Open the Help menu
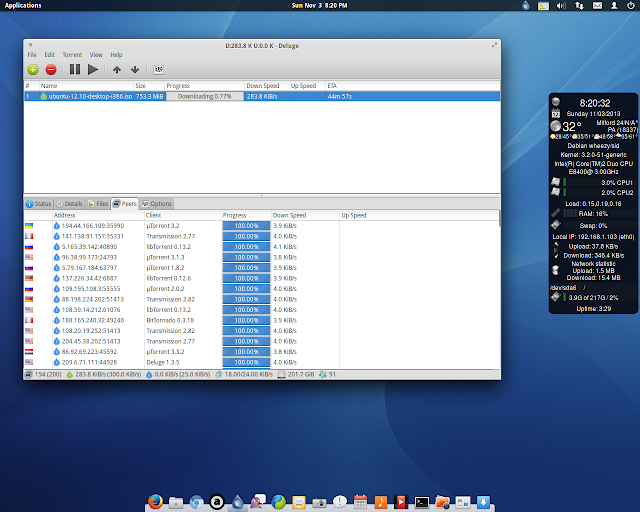Screen dimensions: 640x512 116,55
